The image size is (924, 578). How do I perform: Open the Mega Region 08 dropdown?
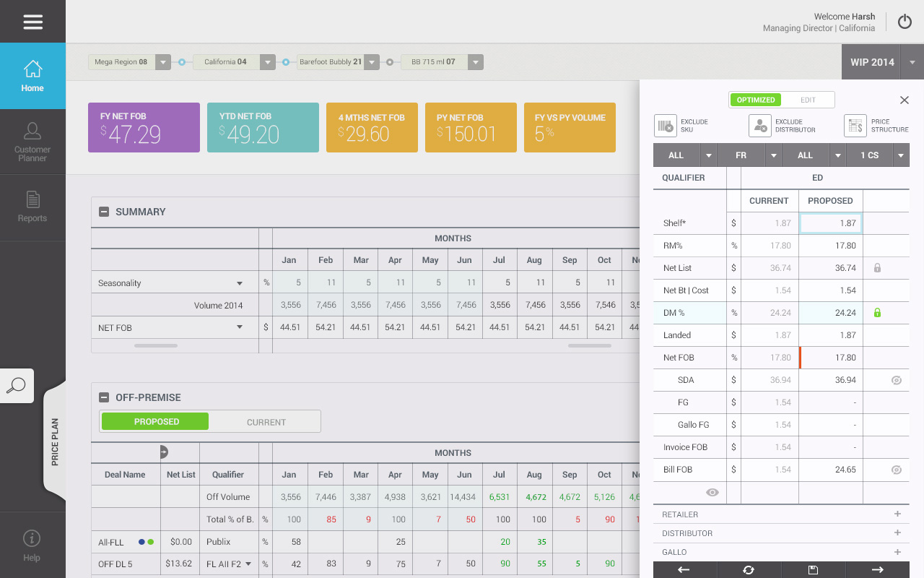point(163,62)
